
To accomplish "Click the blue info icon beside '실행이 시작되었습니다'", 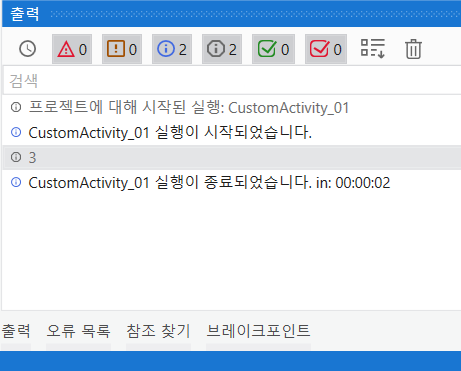I will (16, 132).
